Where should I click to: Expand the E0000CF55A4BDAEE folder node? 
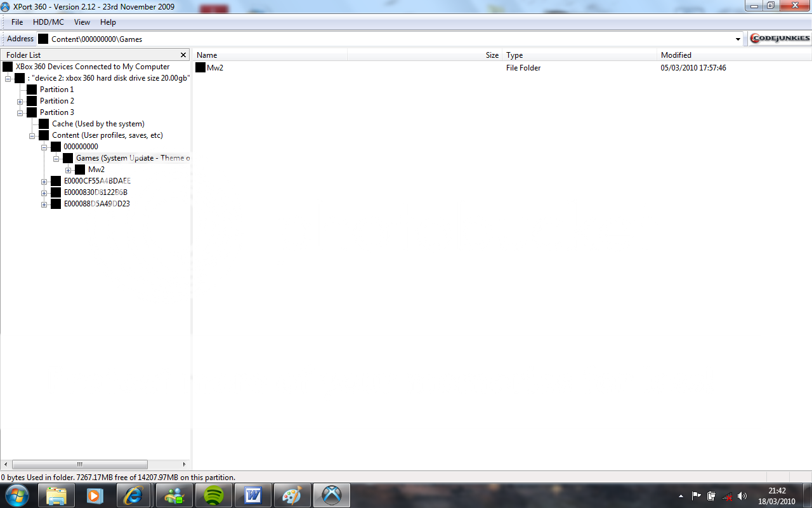click(44, 182)
